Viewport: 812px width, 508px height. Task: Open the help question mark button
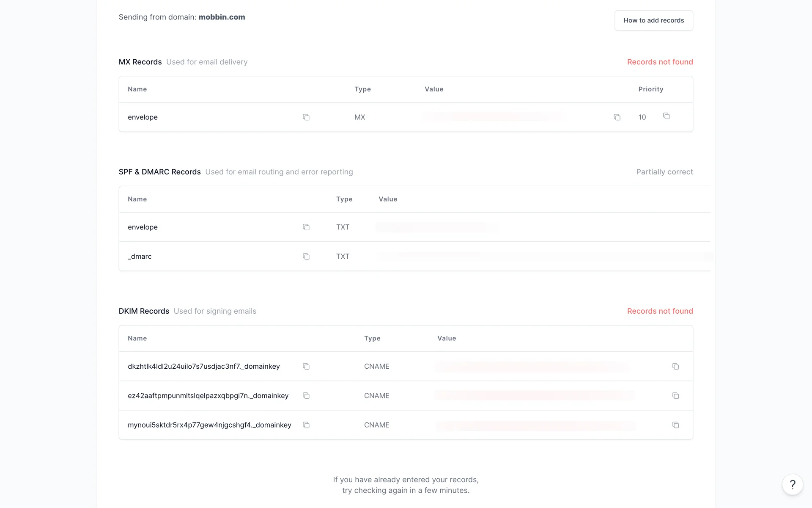[x=793, y=484]
